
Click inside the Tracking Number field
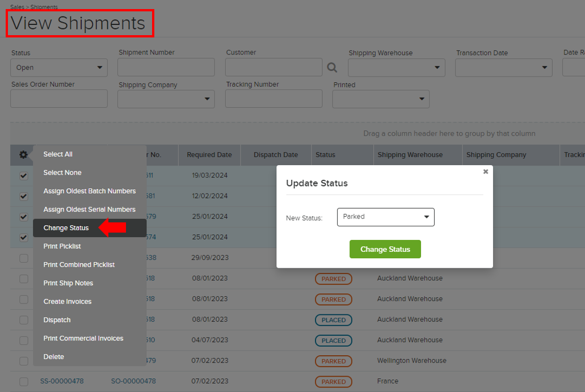pyautogui.click(x=273, y=98)
